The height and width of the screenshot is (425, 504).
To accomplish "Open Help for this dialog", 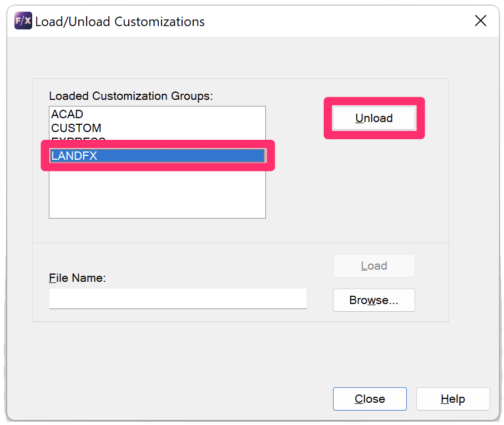I will 453,399.
